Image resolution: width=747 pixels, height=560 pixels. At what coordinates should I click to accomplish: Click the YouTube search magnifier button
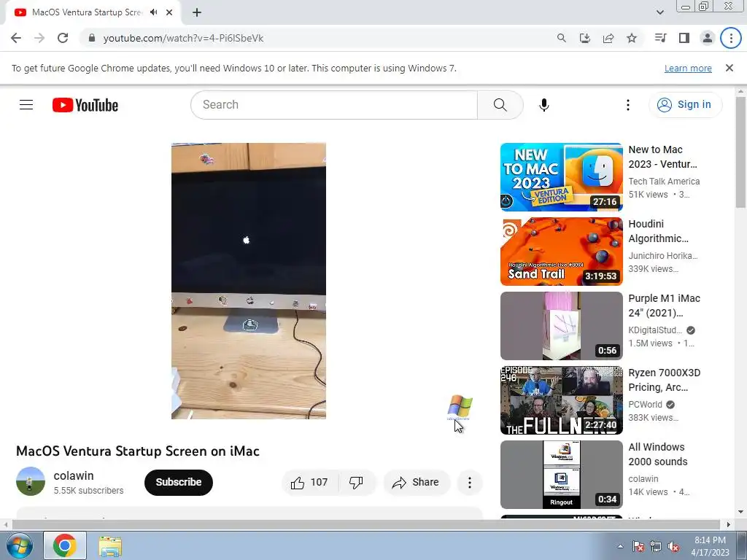[x=500, y=105]
